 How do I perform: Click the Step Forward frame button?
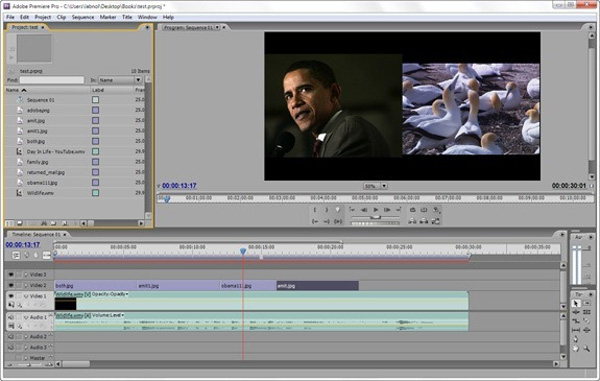(x=387, y=210)
